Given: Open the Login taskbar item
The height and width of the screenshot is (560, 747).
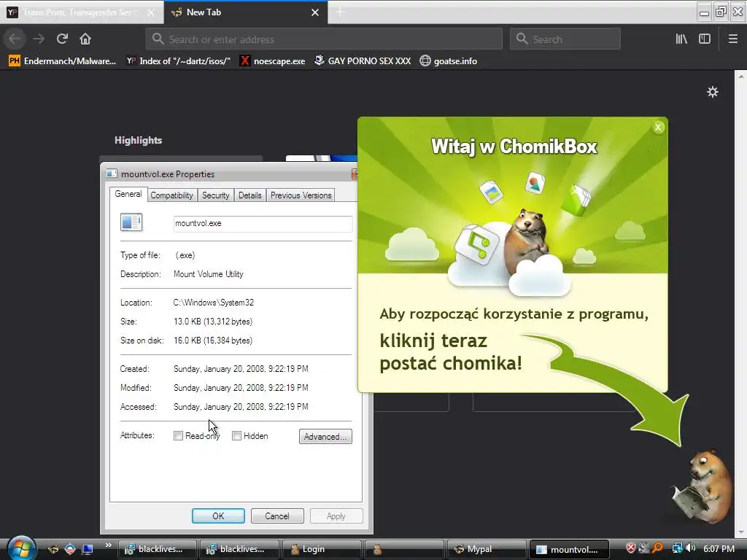Looking at the screenshot, I should (322, 549).
